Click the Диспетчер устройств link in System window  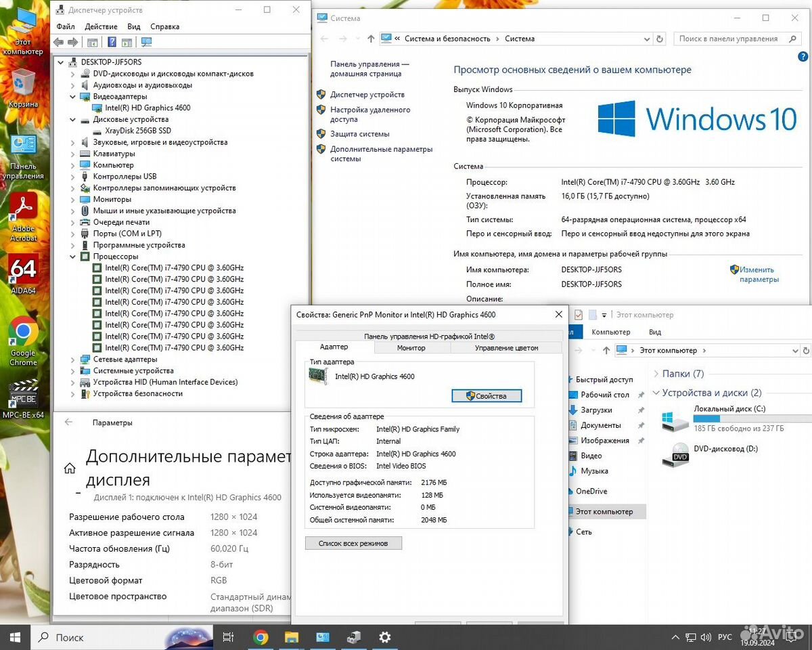(367, 95)
